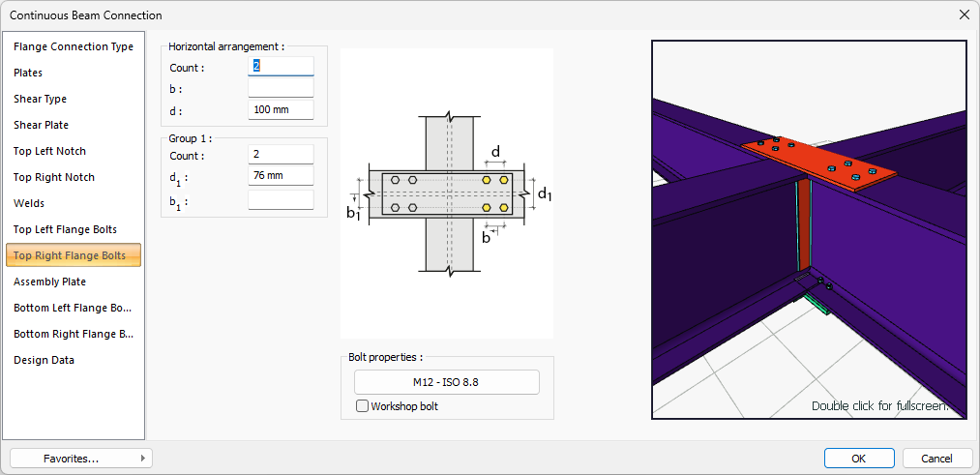The width and height of the screenshot is (980, 475).
Task: Click the Horizontal arrangement Count field
Action: tap(281, 66)
